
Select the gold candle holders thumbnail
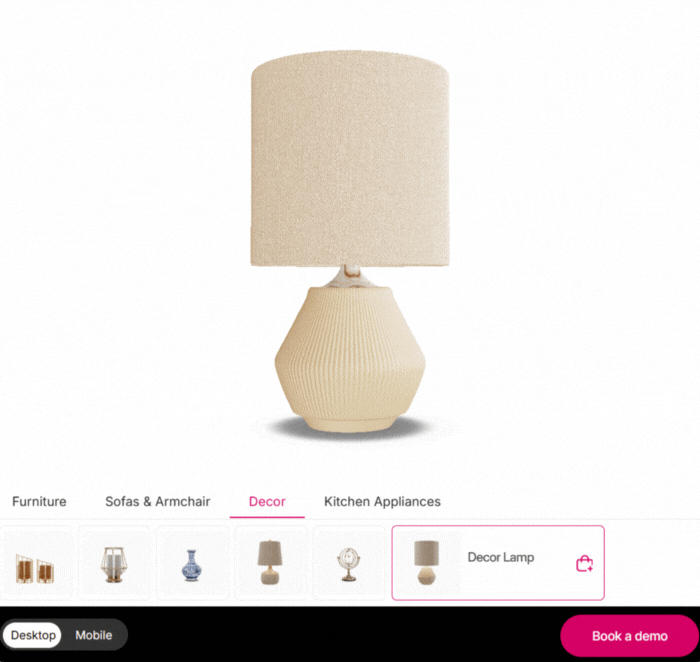(x=35, y=563)
